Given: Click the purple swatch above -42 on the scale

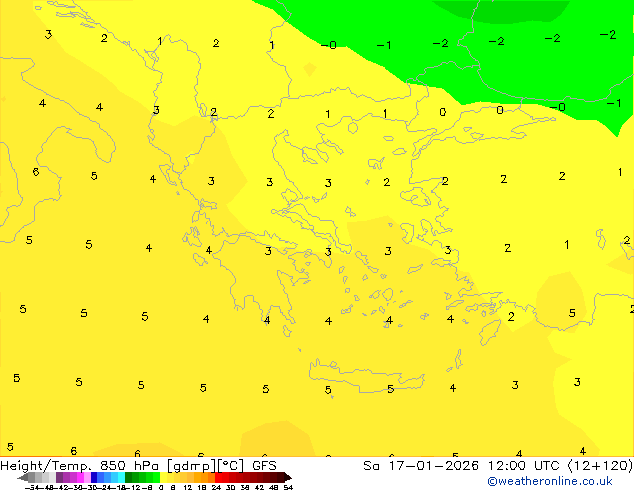Looking at the screenshot, I should coord(60,477).
